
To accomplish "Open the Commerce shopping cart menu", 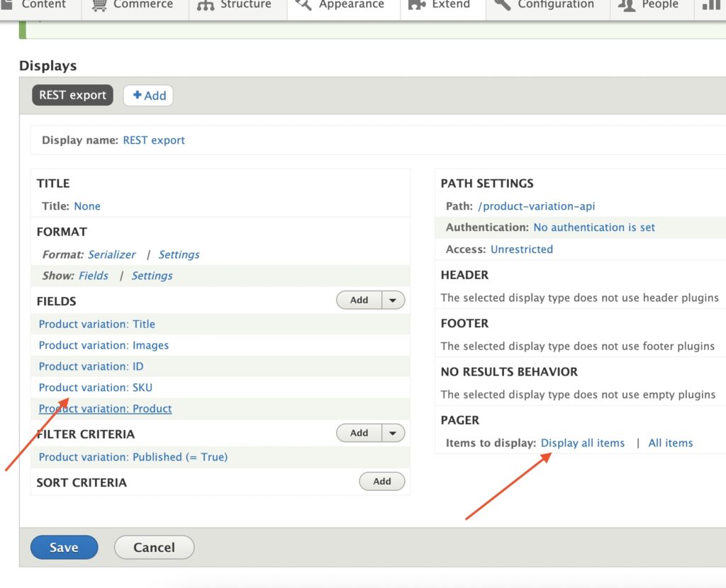I will tap(135, 4).
